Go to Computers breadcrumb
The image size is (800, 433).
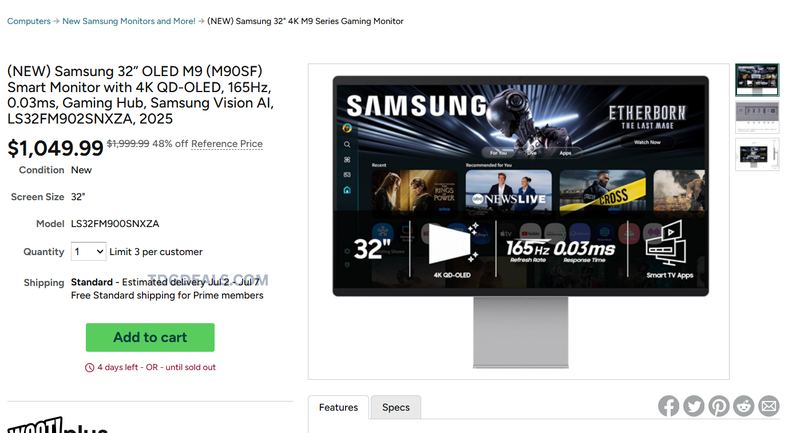pos(29,21)
